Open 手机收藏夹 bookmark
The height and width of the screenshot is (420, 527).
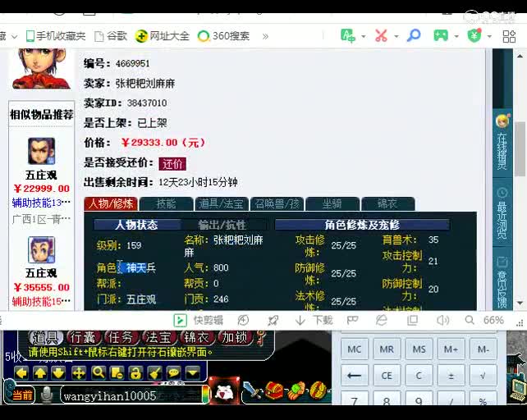click(x=56, y=36)
